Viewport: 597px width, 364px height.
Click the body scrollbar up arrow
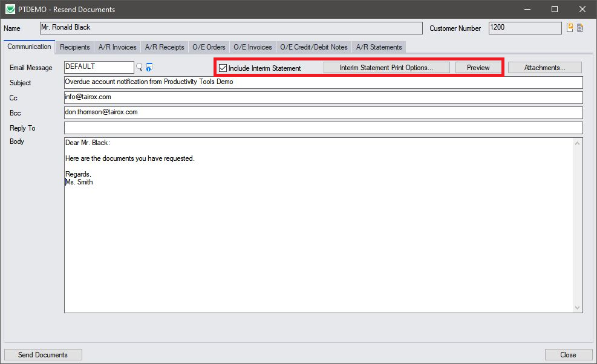578,143
